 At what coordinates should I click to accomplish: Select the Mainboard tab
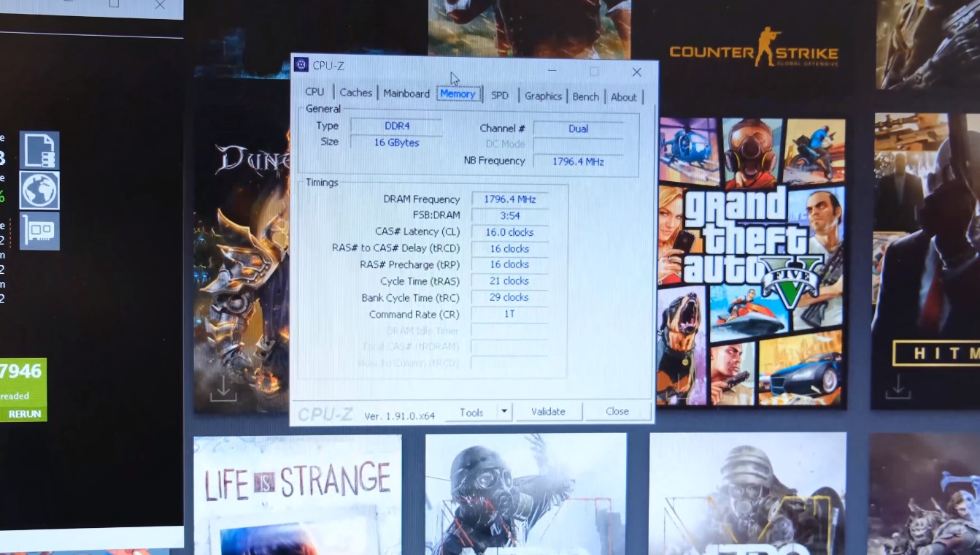coord(406,93)
